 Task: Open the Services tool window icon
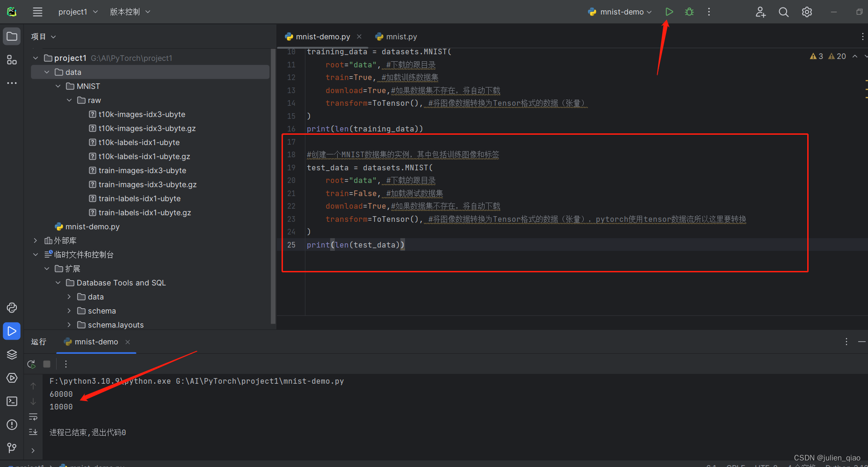click(12, 378)
